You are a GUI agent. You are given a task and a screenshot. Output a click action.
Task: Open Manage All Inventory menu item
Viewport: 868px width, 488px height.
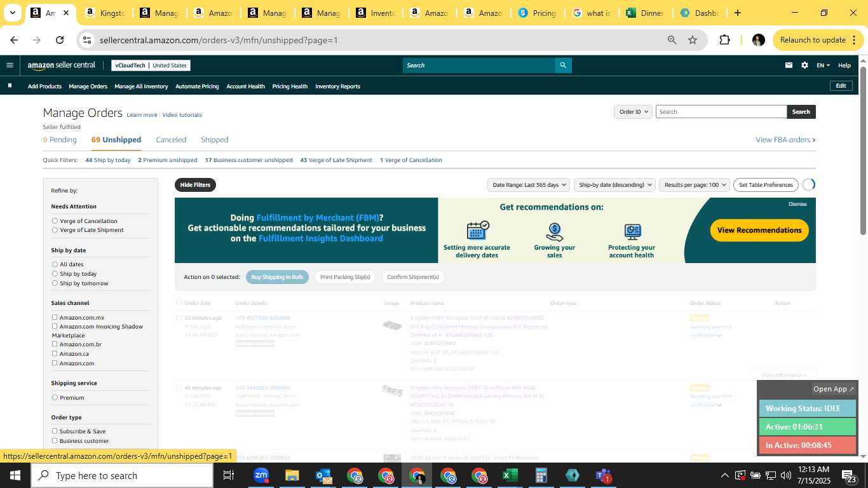tap(141, 86)
